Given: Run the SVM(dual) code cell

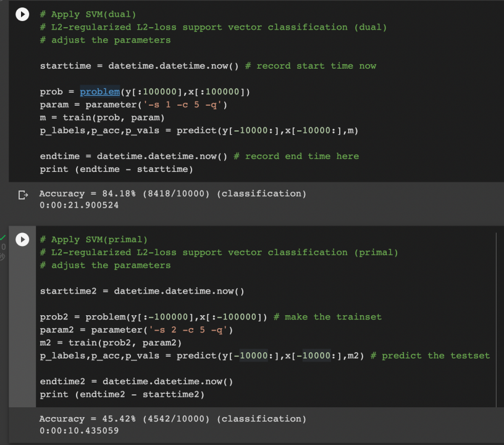Looking at the screenshot, I should click(x=22, y=14).
